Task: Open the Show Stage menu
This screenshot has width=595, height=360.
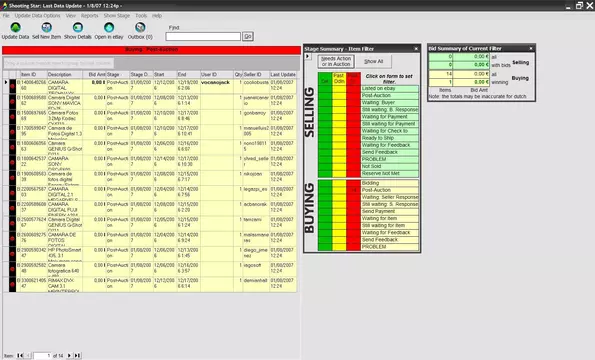Action: coord(116,16)
